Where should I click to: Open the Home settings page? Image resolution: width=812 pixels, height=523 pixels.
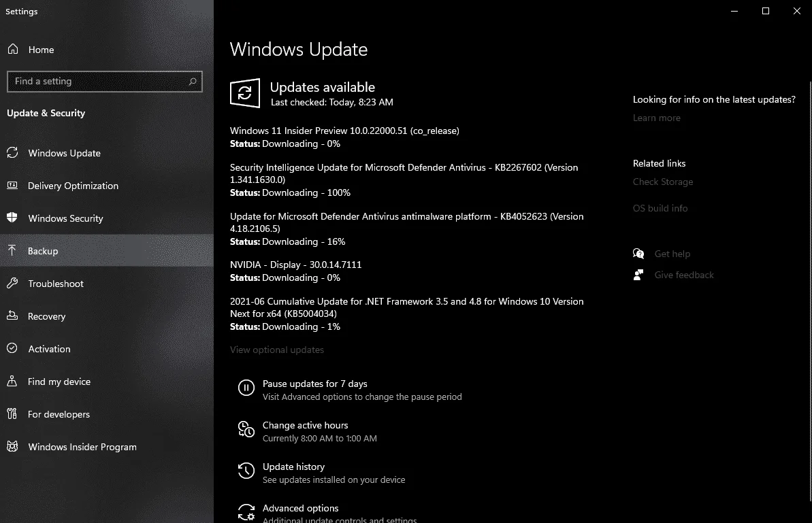point(107,49)
